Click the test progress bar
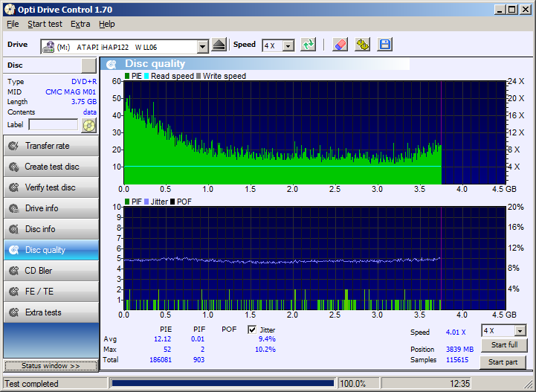This screenshot has width=536, height=392. pyautogui.click(x=223, y=383)
